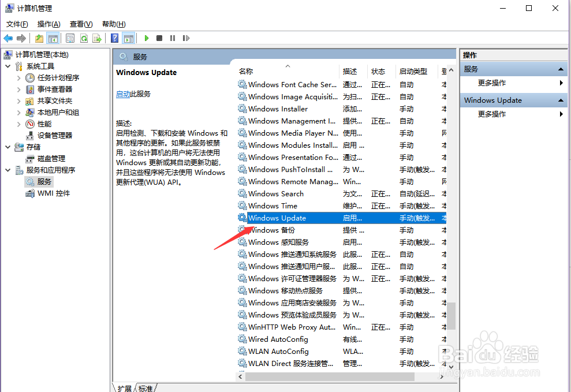Expand the 事件查看器 node
Viewport: 571px width, 392px height.
point(19,89)
